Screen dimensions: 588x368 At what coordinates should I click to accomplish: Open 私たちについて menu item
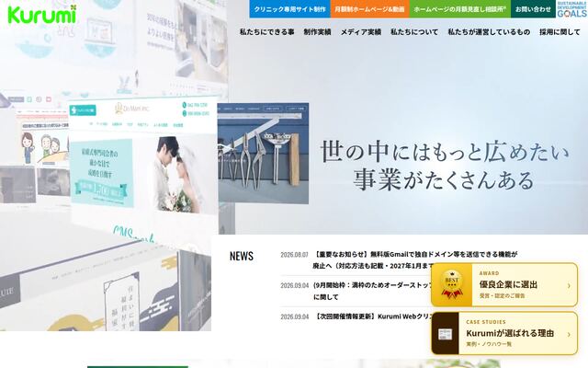(414, 32)
